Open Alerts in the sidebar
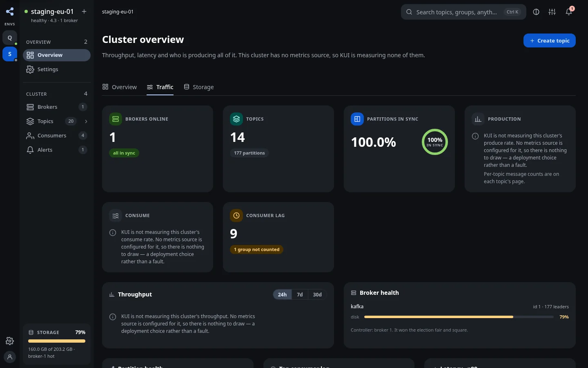 click(x=57, y=150)
